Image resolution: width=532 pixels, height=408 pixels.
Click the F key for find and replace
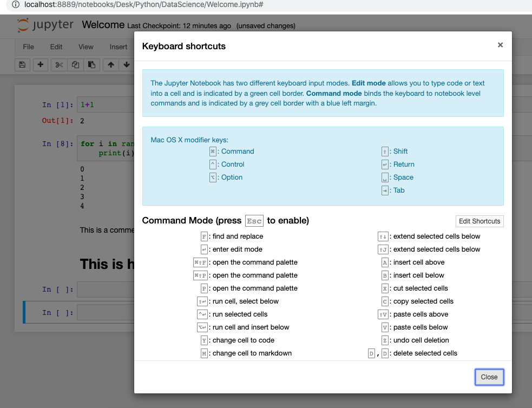tap(204, 236)
